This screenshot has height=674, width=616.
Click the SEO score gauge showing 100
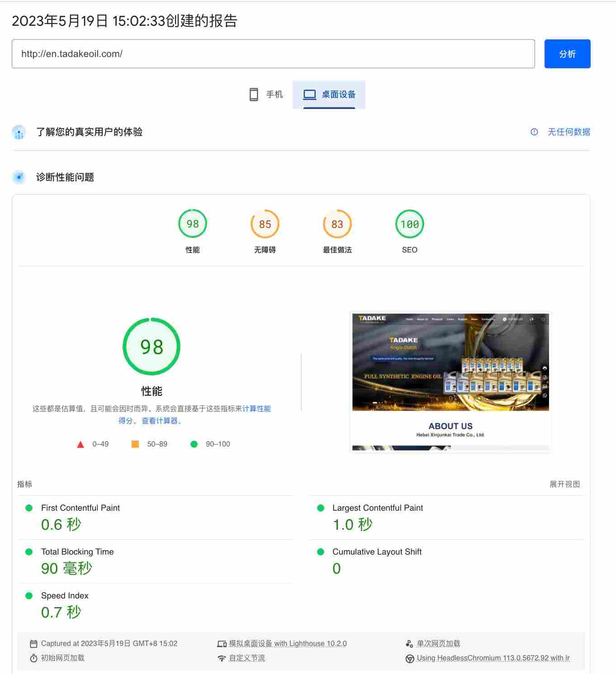coord(409,223)
